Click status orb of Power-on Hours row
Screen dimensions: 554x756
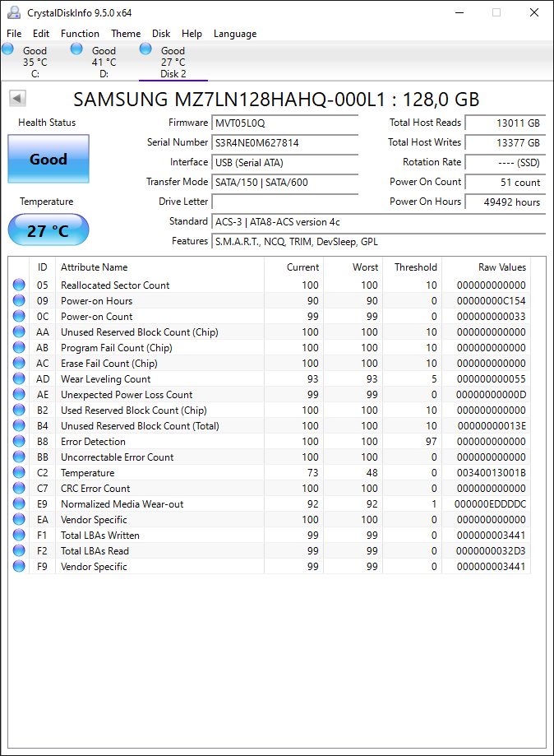coord(19,300)
